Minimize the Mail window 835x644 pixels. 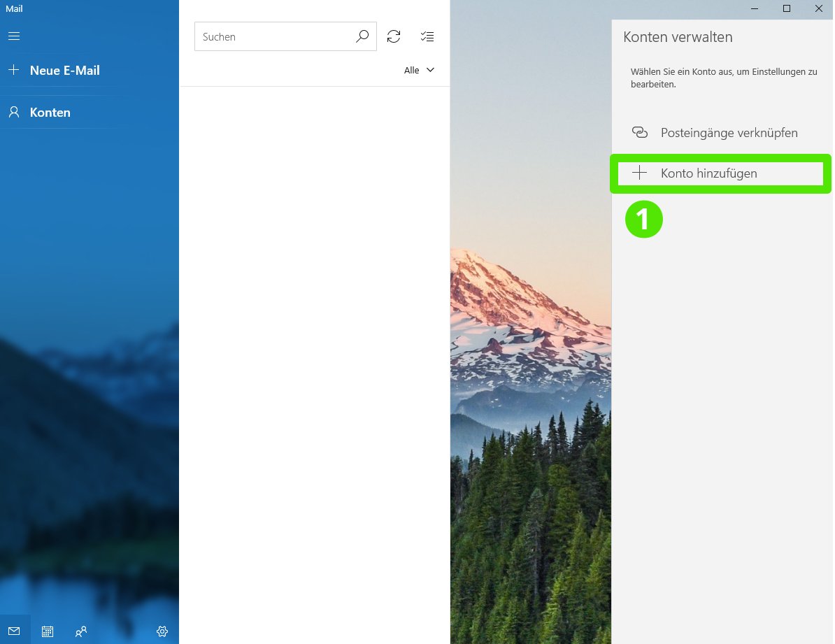coord(755,8)
